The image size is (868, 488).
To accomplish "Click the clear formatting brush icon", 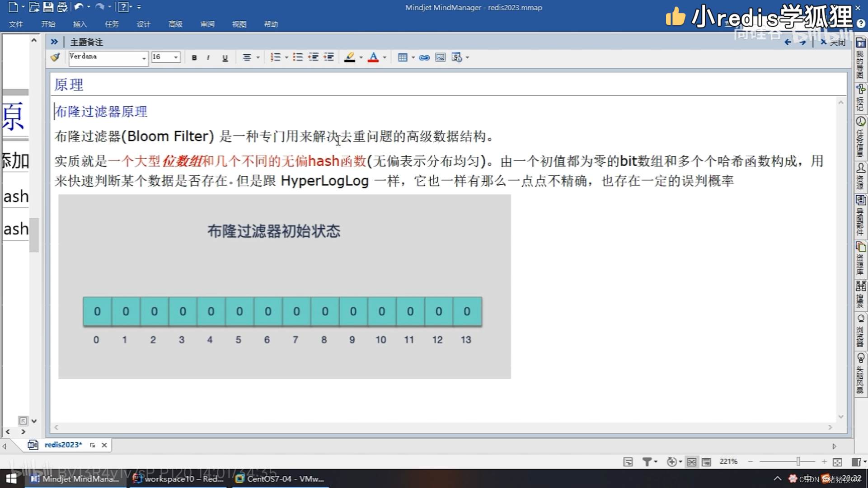I will tap(55, 57).
